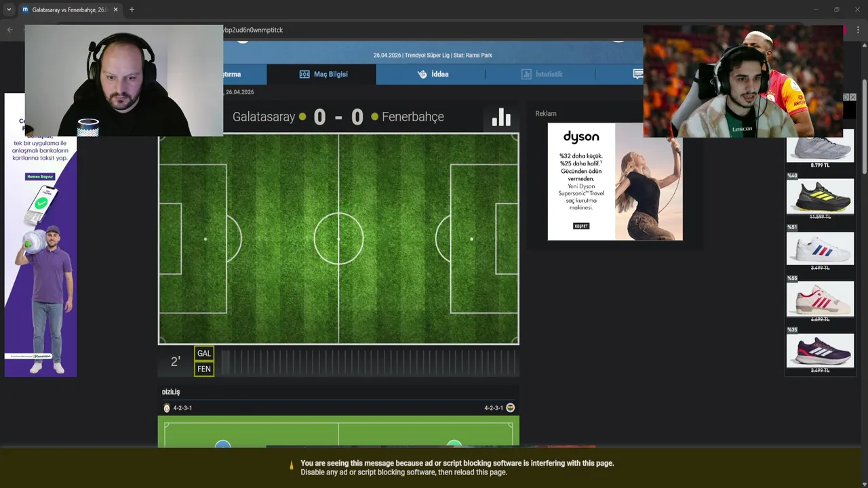Image resolution: width=868 pixels, height=488 pixels.
Task: Click the ad-blocker warning message text
Action: [457, 468]
